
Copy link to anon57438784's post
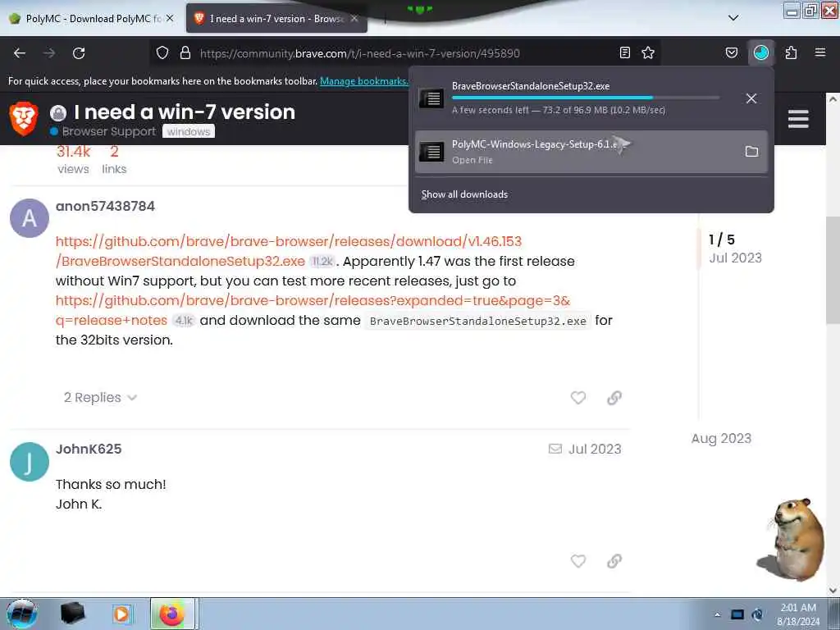[614, 398]
